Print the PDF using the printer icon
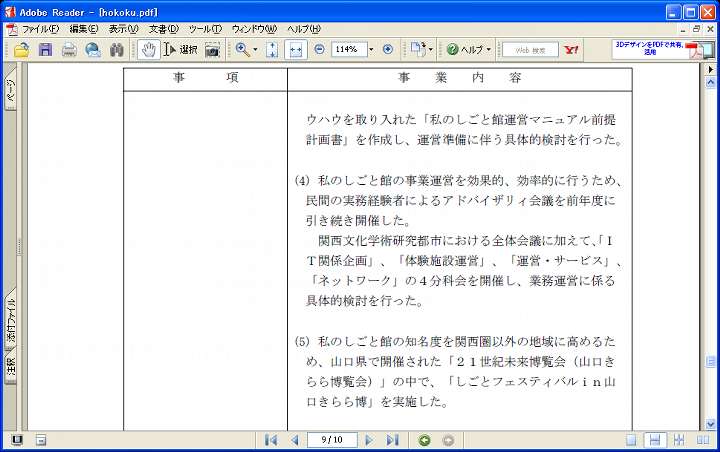 point(69,49)
